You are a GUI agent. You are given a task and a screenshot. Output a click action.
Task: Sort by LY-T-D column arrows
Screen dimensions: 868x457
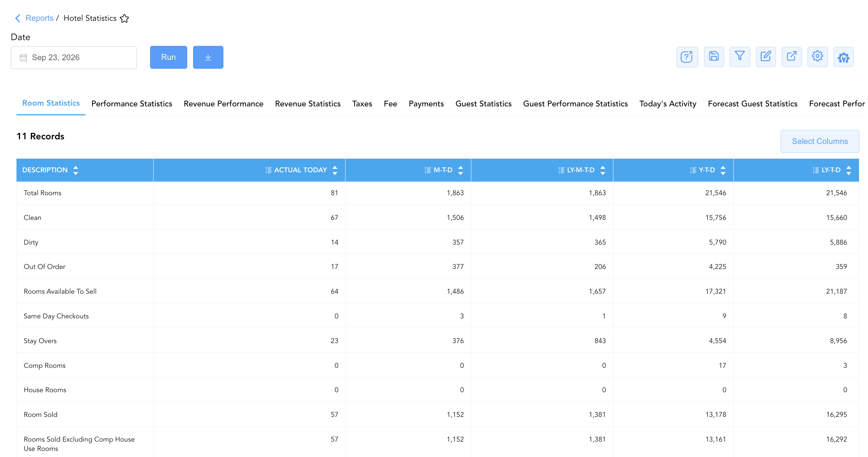pyautogui.click(x=849, y=170)
